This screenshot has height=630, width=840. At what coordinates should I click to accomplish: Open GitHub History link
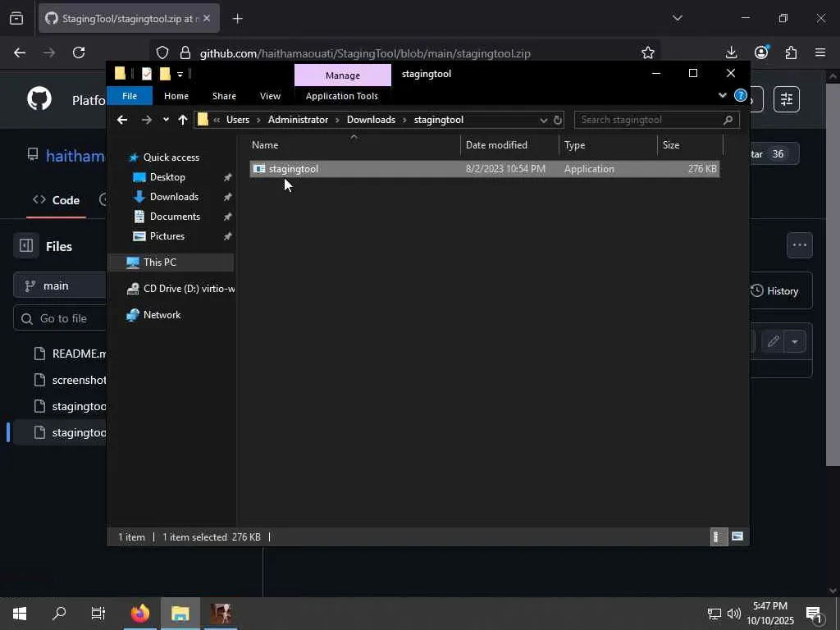[x=774, y=291]
